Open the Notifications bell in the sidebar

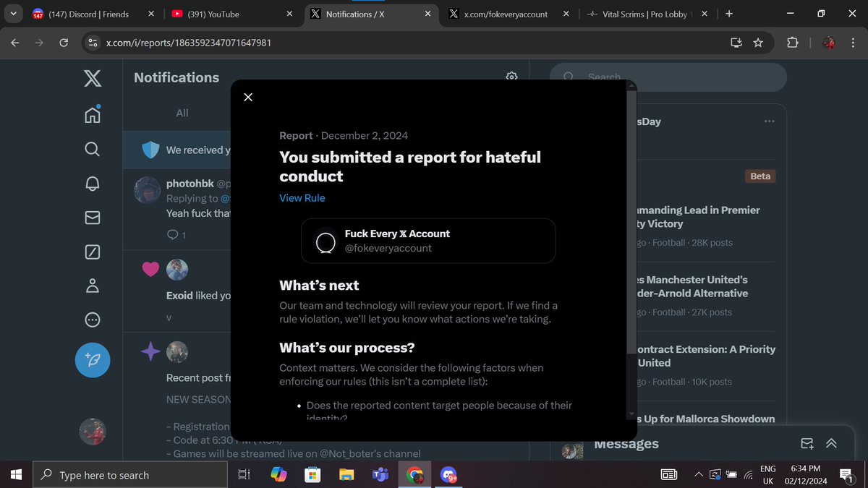pos(92,184)
